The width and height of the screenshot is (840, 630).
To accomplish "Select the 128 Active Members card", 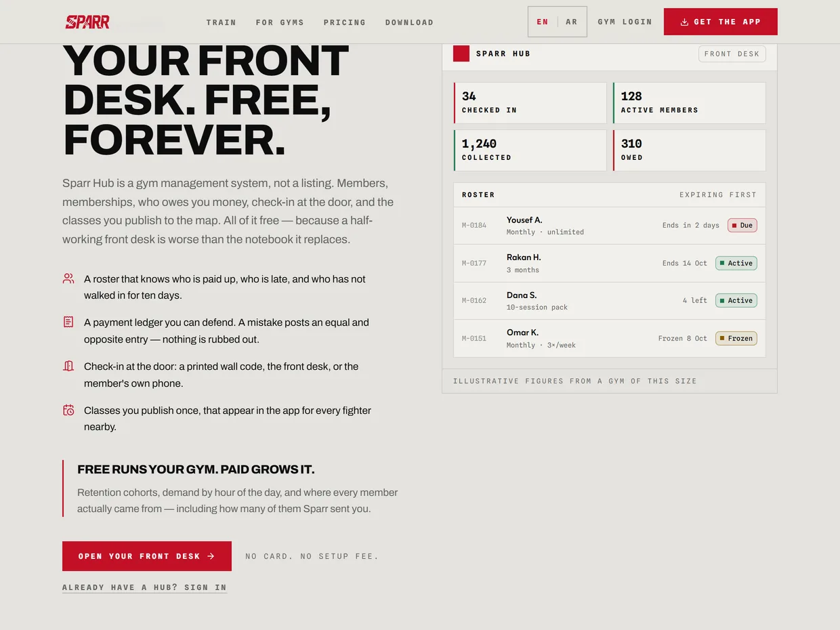I will [x=690, y=103].
